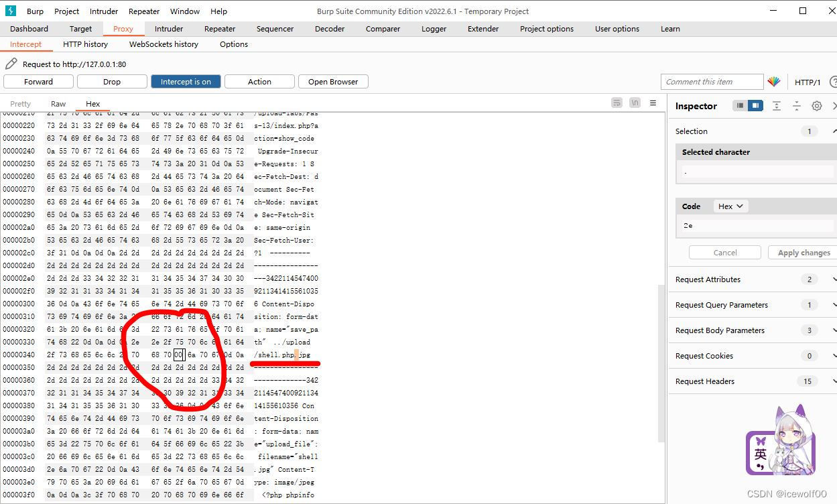This screenshot has height=504, width=837.
Task: Open the Proxy Options sub-tab
Action: (234, 44)
